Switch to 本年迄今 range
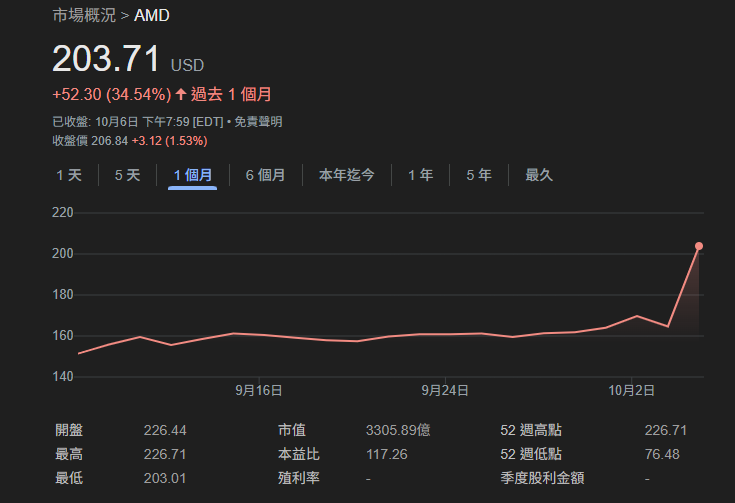This screenshot has height=503, width=735. 347,175
